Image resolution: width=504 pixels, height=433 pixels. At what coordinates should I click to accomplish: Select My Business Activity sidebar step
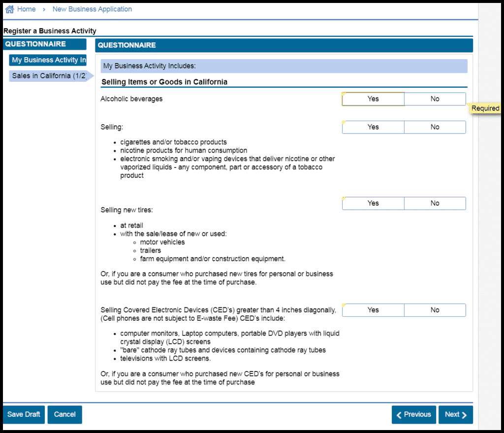(48, 60)
